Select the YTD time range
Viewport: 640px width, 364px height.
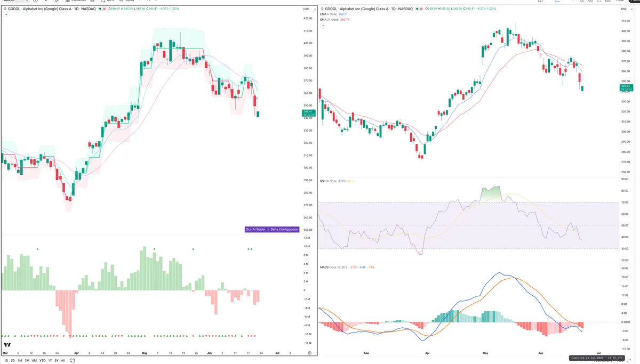(42, 361)
